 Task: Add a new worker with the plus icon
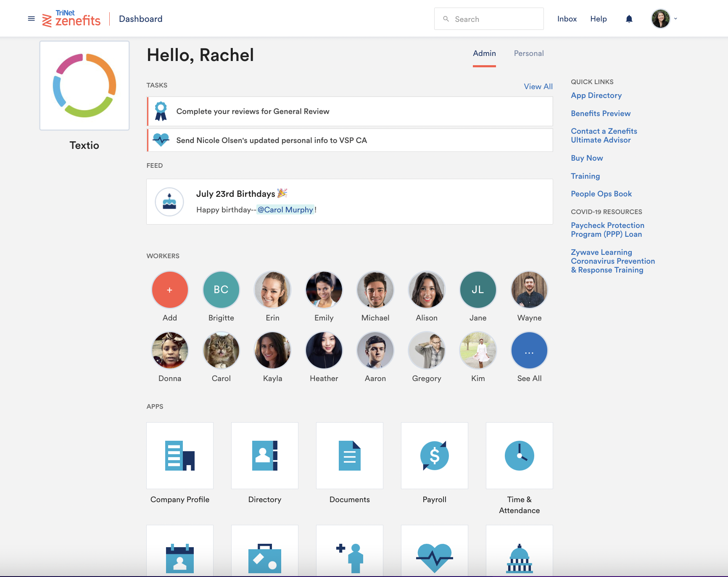coord(170,289)
